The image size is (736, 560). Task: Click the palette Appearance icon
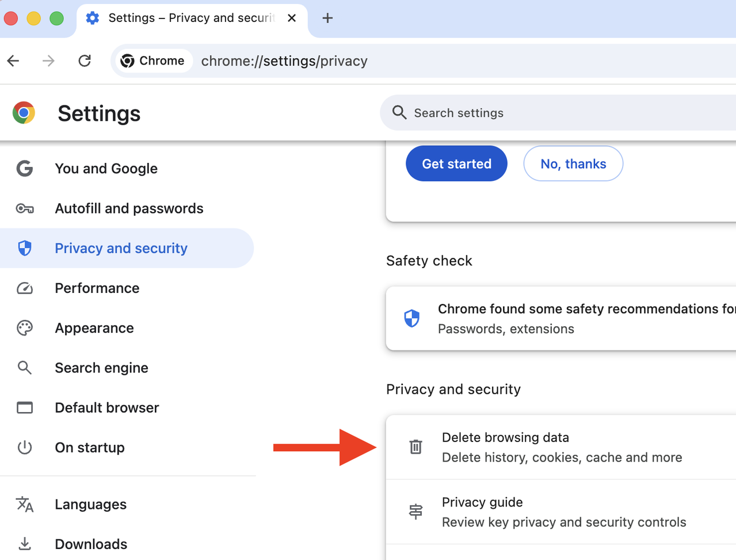coord(25,328)
